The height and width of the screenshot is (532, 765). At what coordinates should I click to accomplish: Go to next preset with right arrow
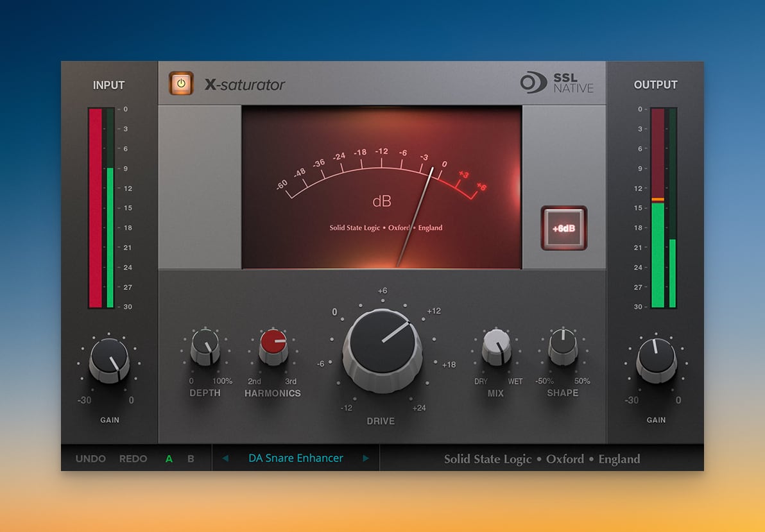pos(366,458)
